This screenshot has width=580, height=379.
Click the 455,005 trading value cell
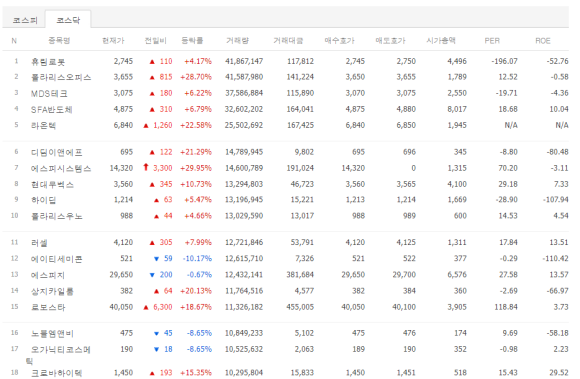pyautogui.click(x=300, y=307)
